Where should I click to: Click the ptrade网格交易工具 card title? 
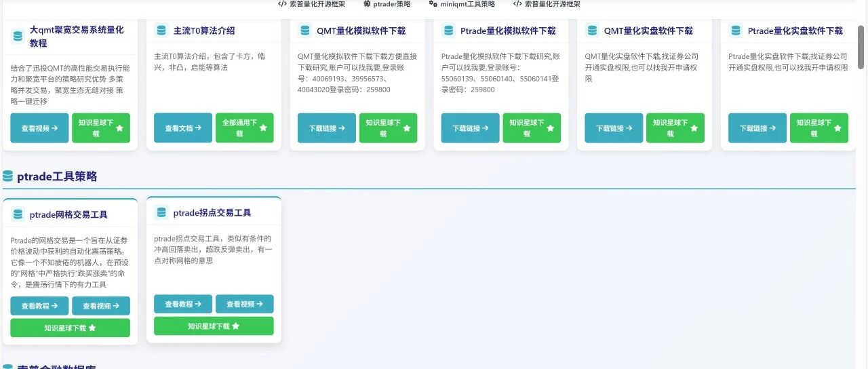68,214
